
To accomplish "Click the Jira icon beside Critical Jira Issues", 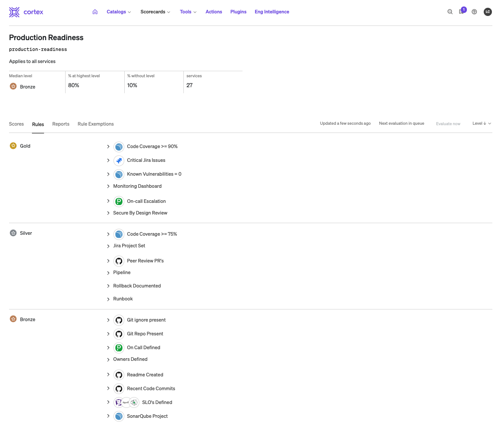I will click(x=119, y=161).
